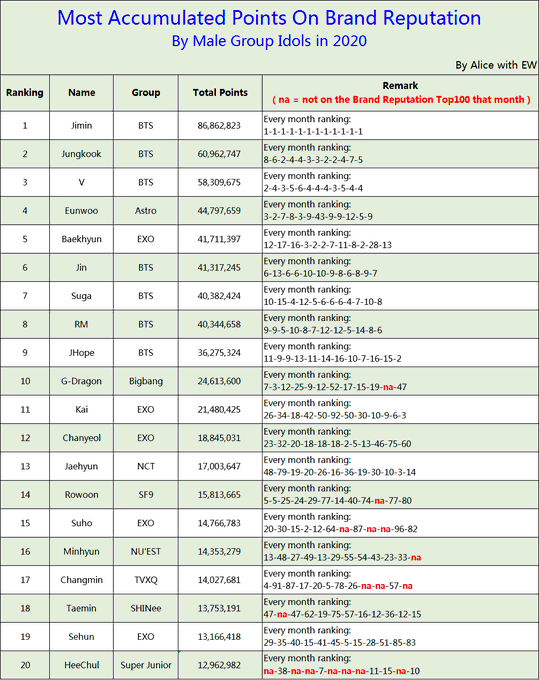Select the Total Points column header
Screen dimensions: 539x680
click(x=220, y=92)
